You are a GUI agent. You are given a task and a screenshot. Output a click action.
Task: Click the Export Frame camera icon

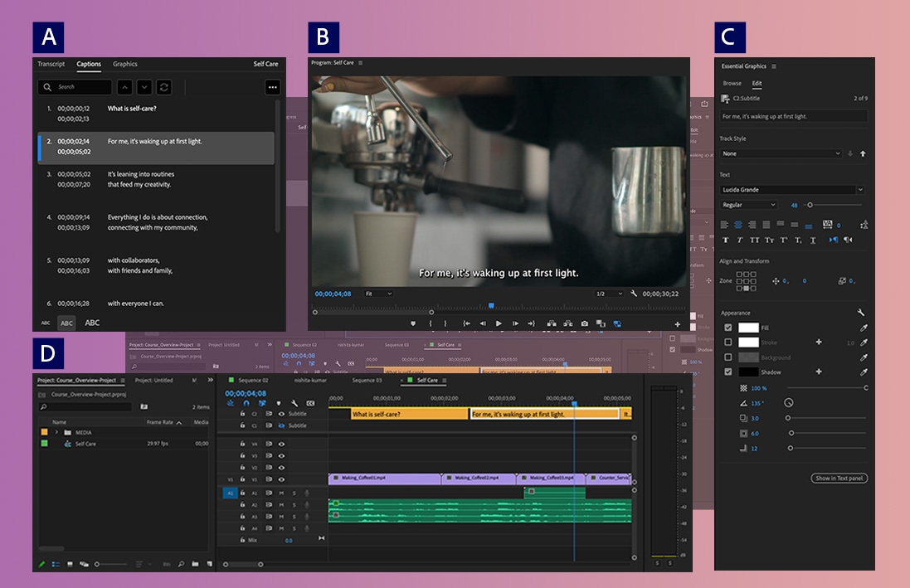(585, 323)
